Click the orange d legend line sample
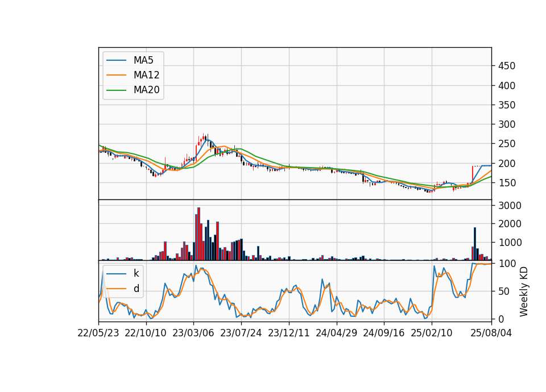This screenshot has height=392, width=546. click(x=116, y=289)
